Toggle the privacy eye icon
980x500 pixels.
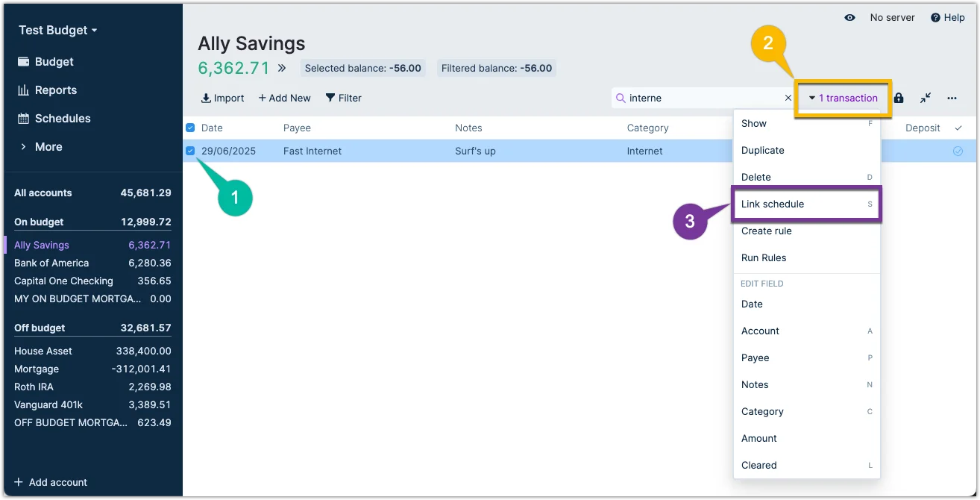pos(849,17)
